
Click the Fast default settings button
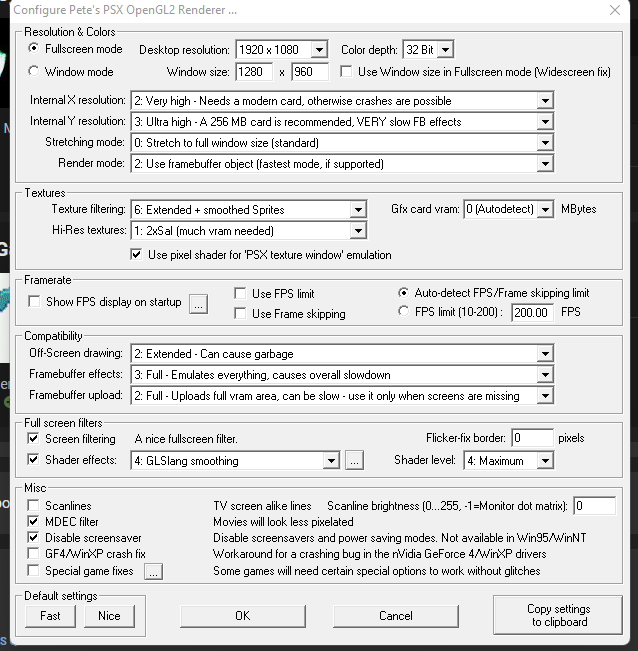click(50, 616)
